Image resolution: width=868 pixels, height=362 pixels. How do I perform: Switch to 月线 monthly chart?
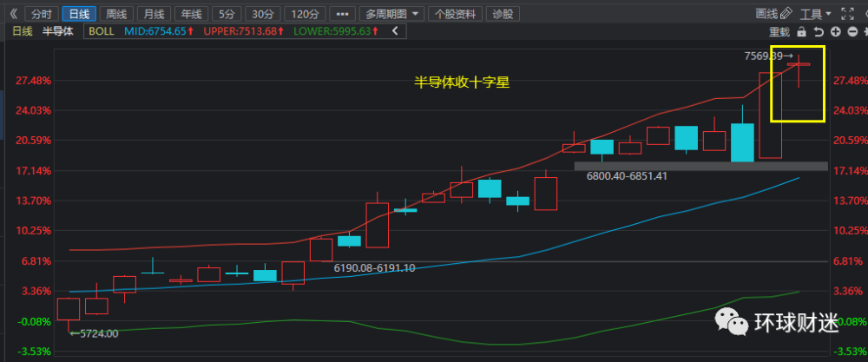pos(154,14)
